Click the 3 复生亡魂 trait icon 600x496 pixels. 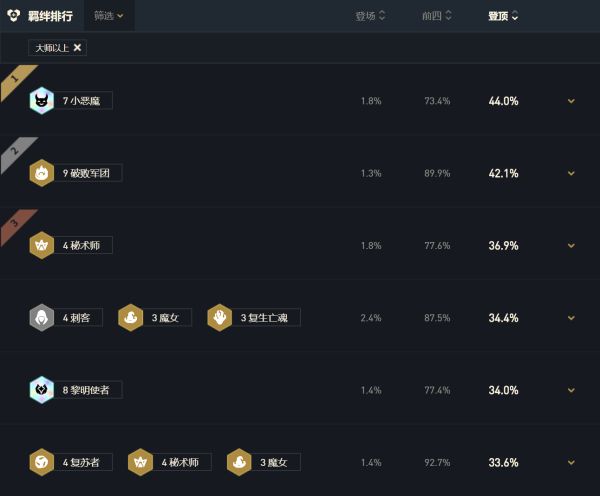pos(219,317)
